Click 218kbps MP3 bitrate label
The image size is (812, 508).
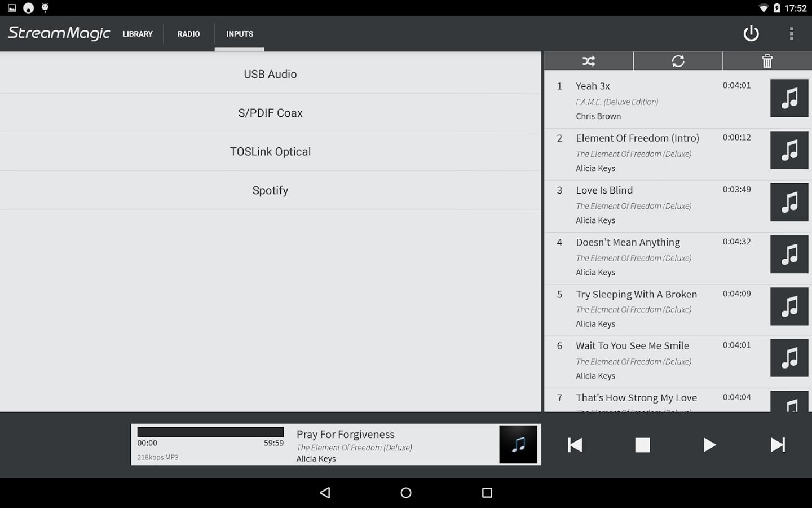click(158, 457)
